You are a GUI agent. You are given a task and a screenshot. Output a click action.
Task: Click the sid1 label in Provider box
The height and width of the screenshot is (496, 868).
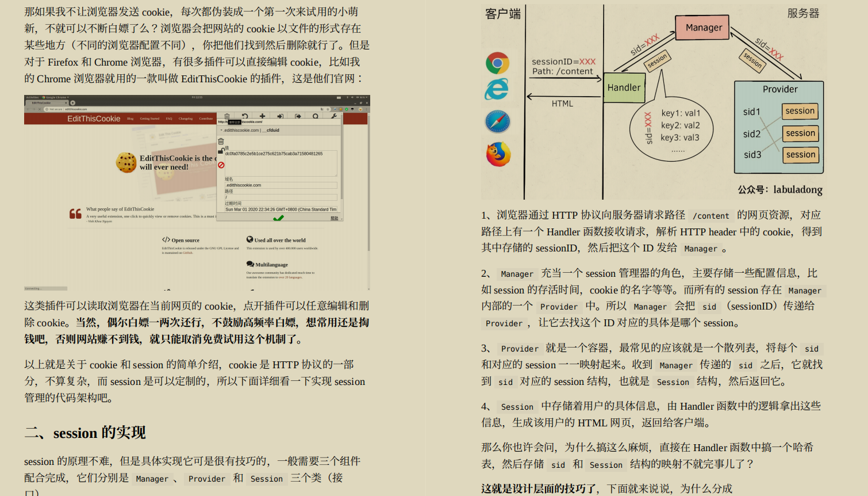point(751,112)
